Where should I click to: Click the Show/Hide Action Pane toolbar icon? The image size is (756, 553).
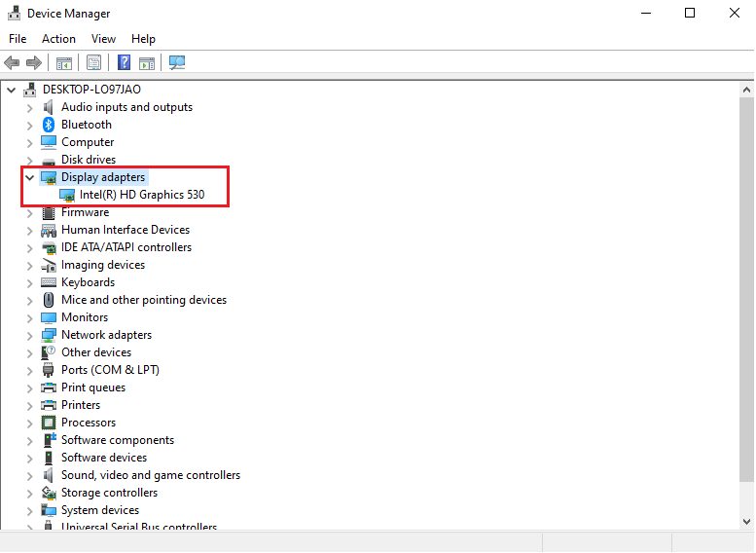tap(147, 62)
